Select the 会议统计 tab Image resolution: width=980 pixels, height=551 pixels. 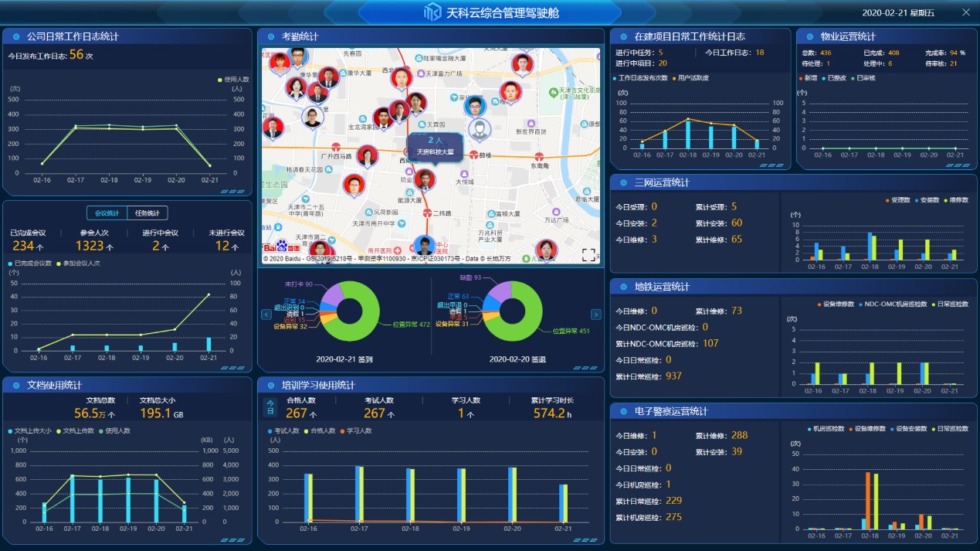(x=107, y=213)
